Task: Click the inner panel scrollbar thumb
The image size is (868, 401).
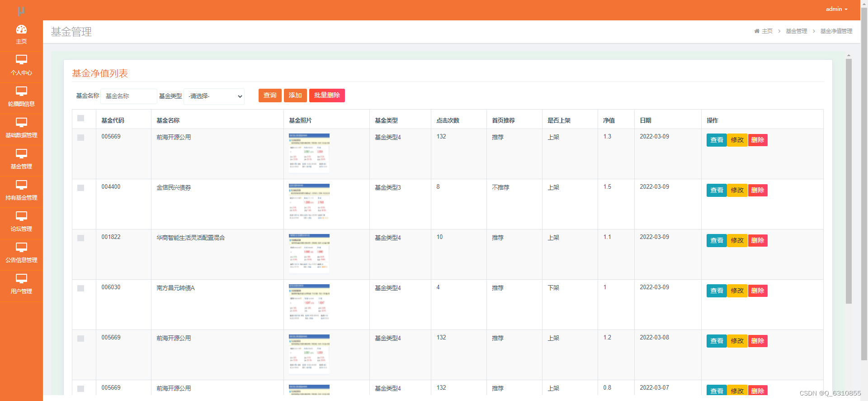Action: [x=849, y=181]
